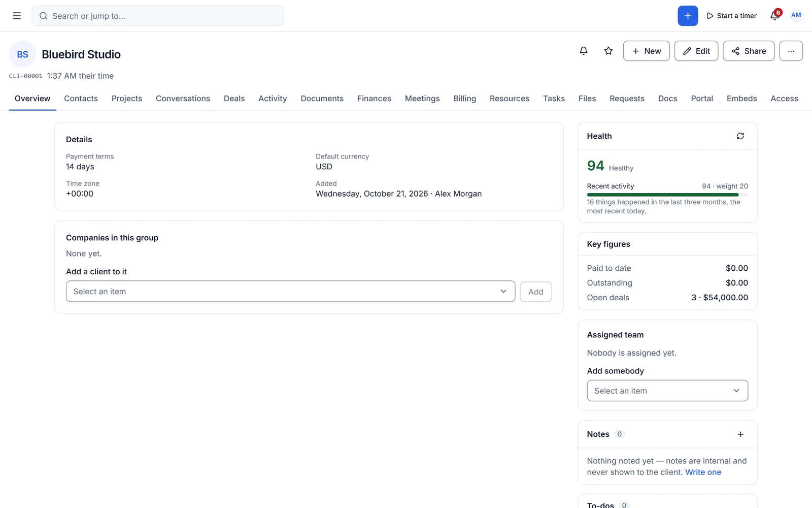
Task: Open the Resources tab
Action: pos(510,99)
